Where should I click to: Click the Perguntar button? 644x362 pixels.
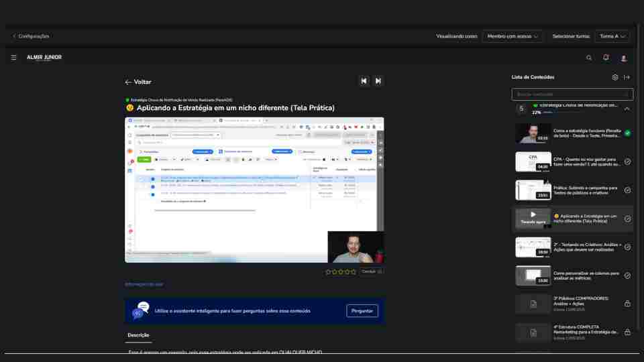click(362, 311)
